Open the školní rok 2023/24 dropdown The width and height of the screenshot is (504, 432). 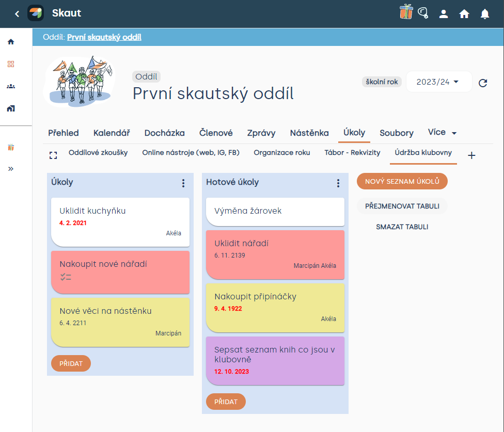tap(439, 82)
